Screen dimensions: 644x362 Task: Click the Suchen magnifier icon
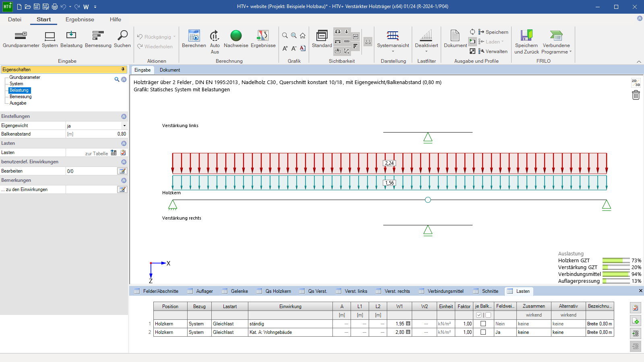pos(122,39)
